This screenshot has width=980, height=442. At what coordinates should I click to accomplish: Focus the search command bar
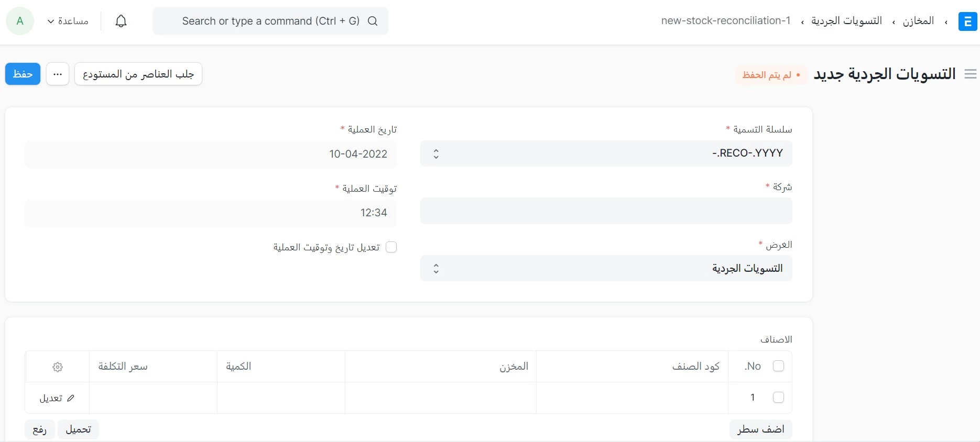(x=270, y=21)
